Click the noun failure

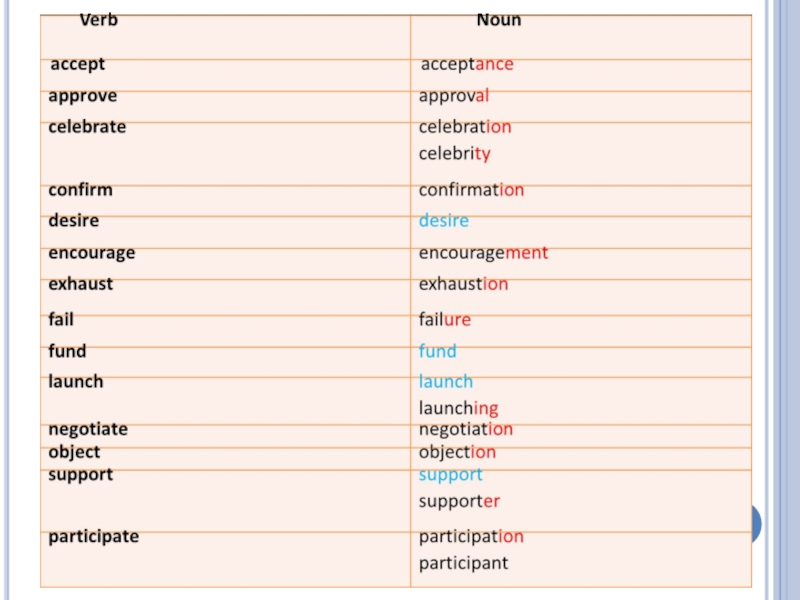point(444,320)
